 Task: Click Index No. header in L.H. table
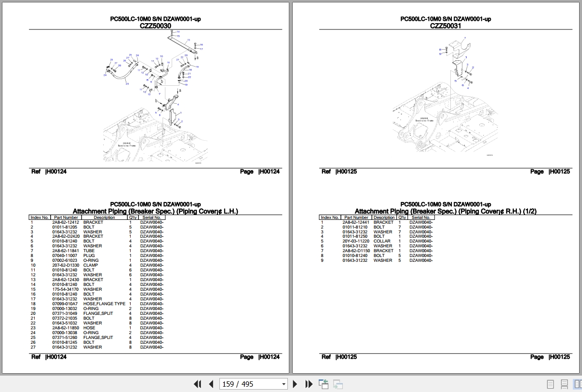[x=40, y=217]
